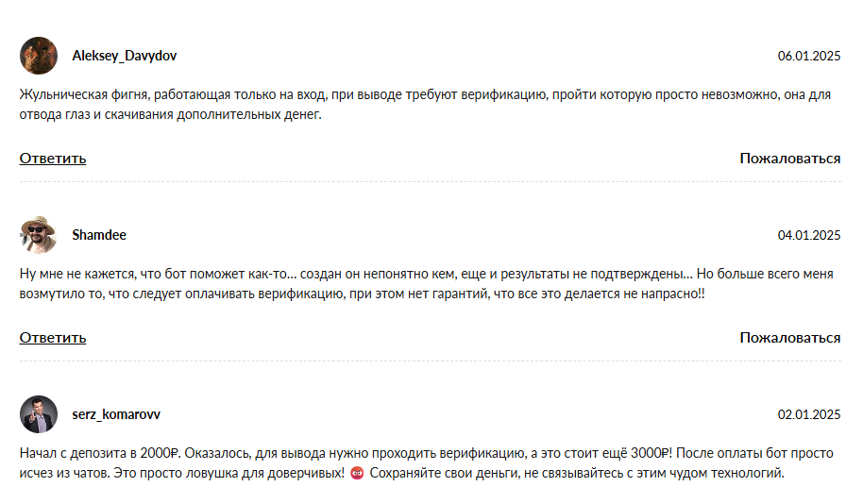This screenshot has width=863, height=504.
Task: Click the angry red emoji in serz_komarovv's comment
Action: click(x=357, y=473)
